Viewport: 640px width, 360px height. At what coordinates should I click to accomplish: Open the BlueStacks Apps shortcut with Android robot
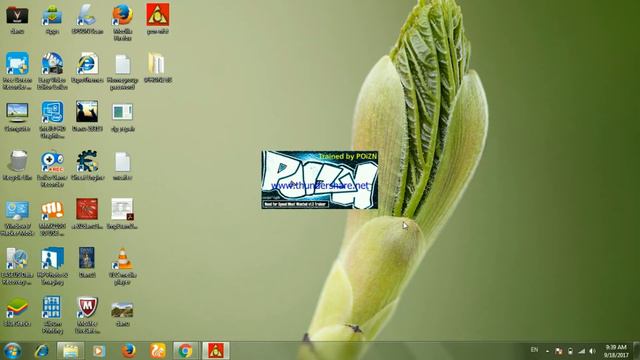52,16
